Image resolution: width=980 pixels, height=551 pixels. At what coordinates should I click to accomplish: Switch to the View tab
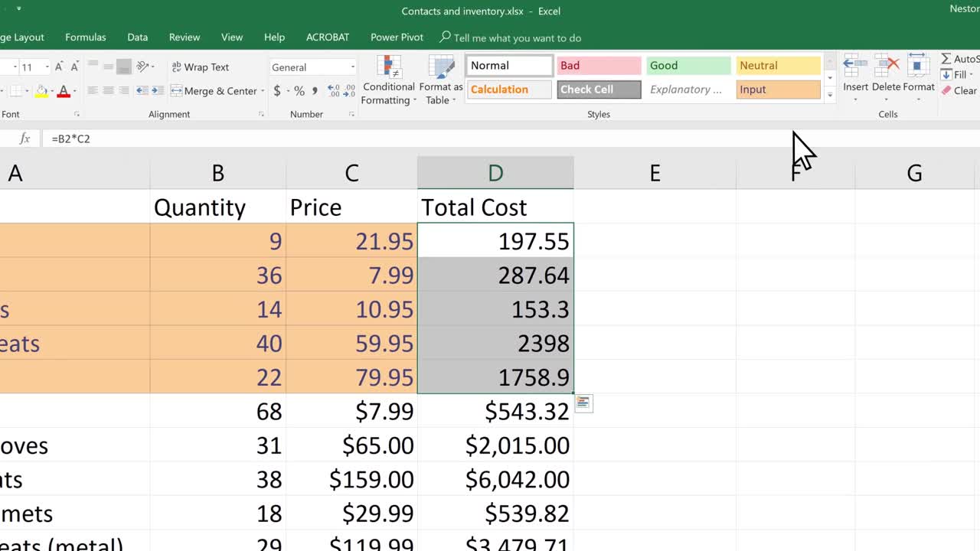(x=232, y=37)
